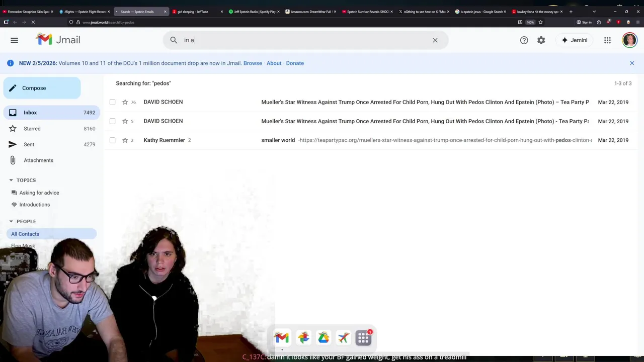Image resolution: width=644 pixels, height=362 pixels.
Task: Open the profile avatar picture
Action: coord(629,40)
